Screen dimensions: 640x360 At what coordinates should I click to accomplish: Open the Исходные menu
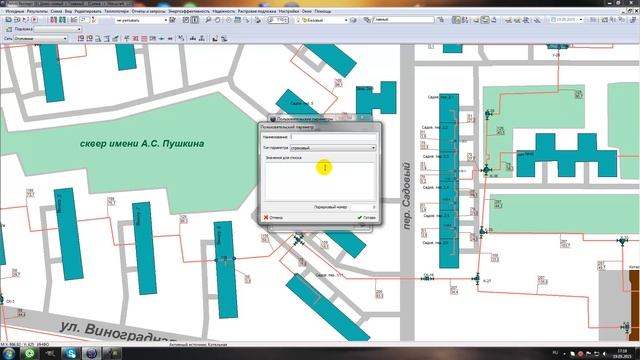pos(14,11)
